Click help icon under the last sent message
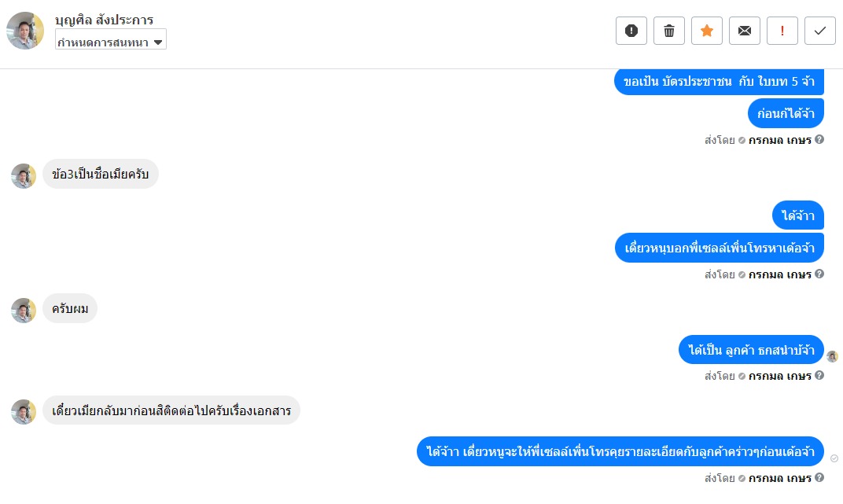The width and height of the screenshot is (843, 504). tap(819, 477)
